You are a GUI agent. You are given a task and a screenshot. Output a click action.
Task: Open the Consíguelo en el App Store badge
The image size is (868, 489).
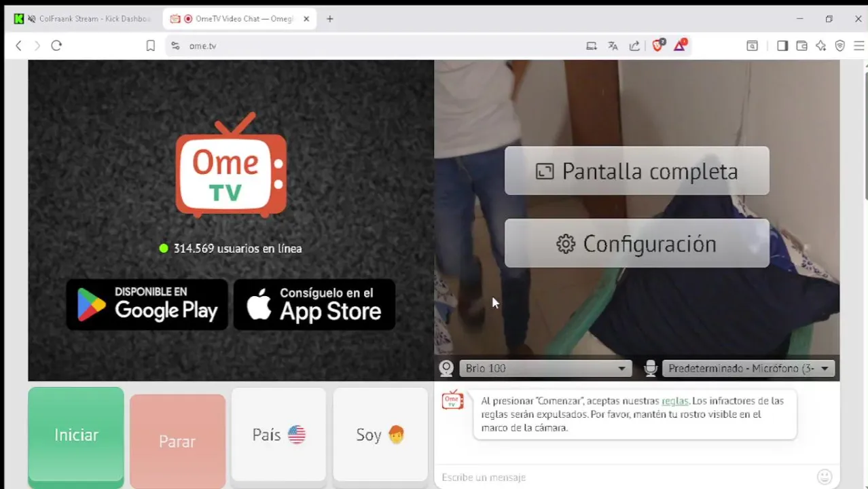(314, 304)
